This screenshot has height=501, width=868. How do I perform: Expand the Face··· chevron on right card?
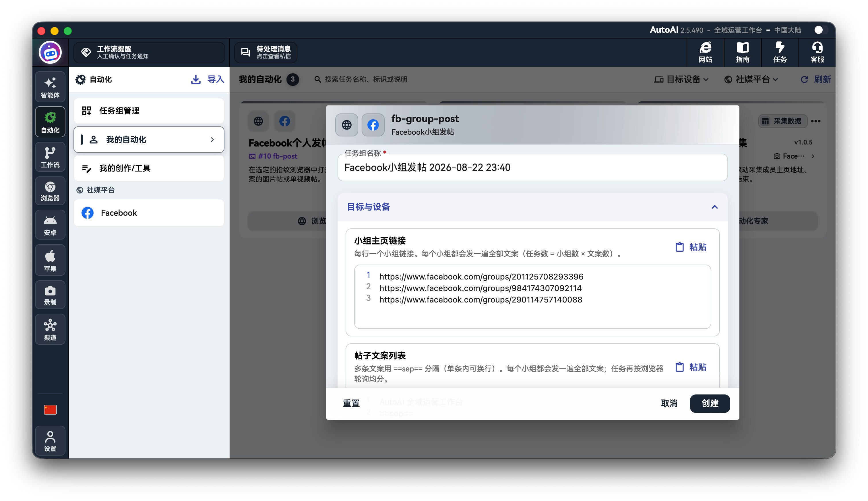point(813,156)
